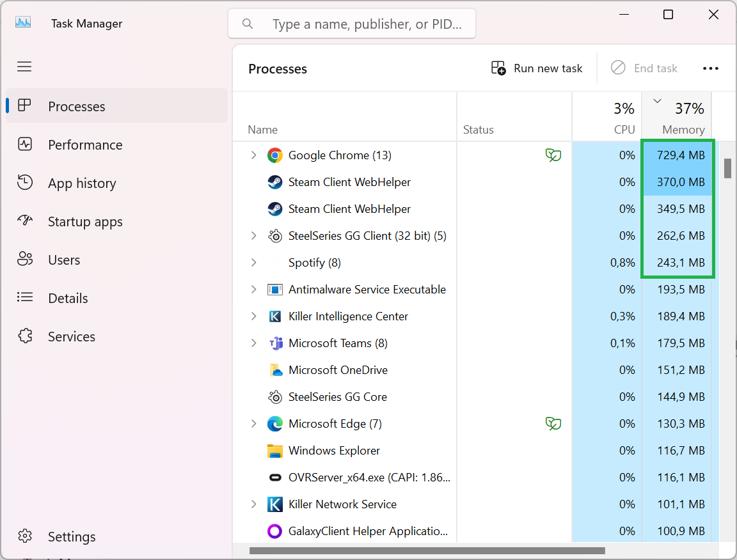Switch to the Details section
Screen dimensions: 737x560
[x=68, y=298]
